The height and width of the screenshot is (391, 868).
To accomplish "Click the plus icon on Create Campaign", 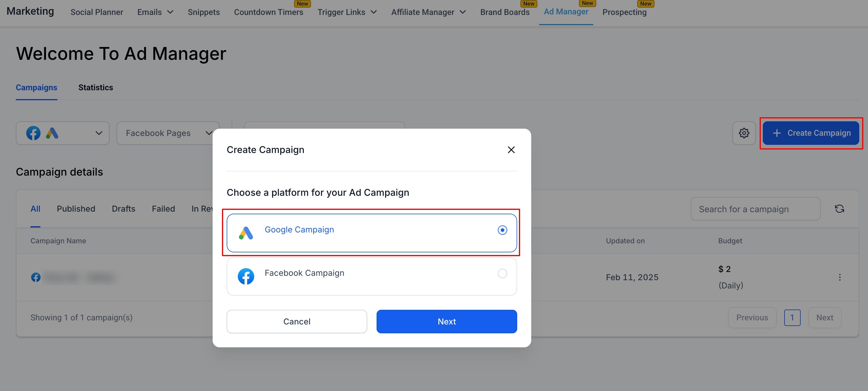I will pyautogui.click(x=776, y=133).
